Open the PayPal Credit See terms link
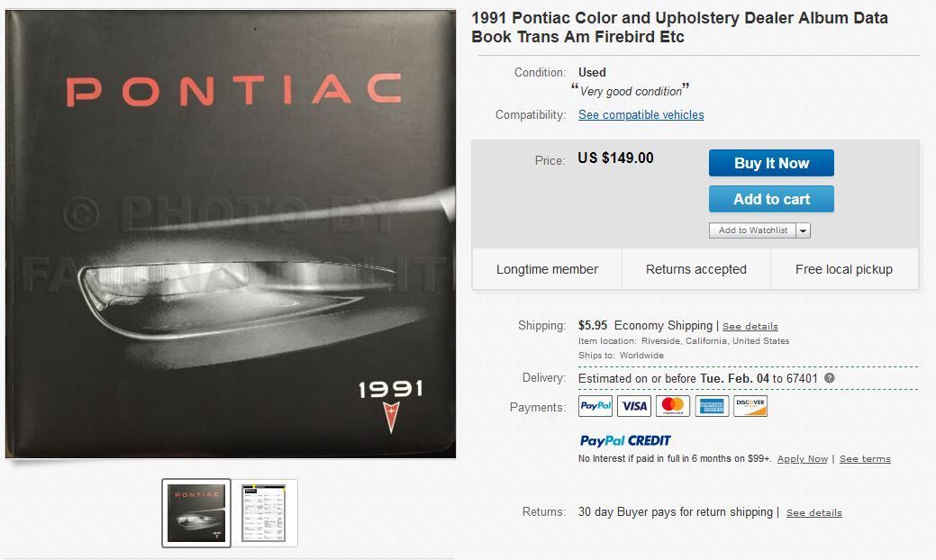 (865, 459)
